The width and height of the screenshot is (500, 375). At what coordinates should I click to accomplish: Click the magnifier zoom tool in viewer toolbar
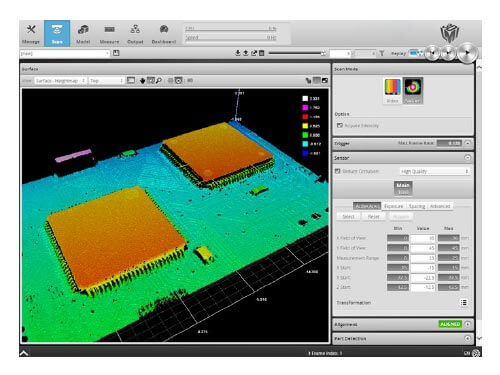[x=159, y=80]
